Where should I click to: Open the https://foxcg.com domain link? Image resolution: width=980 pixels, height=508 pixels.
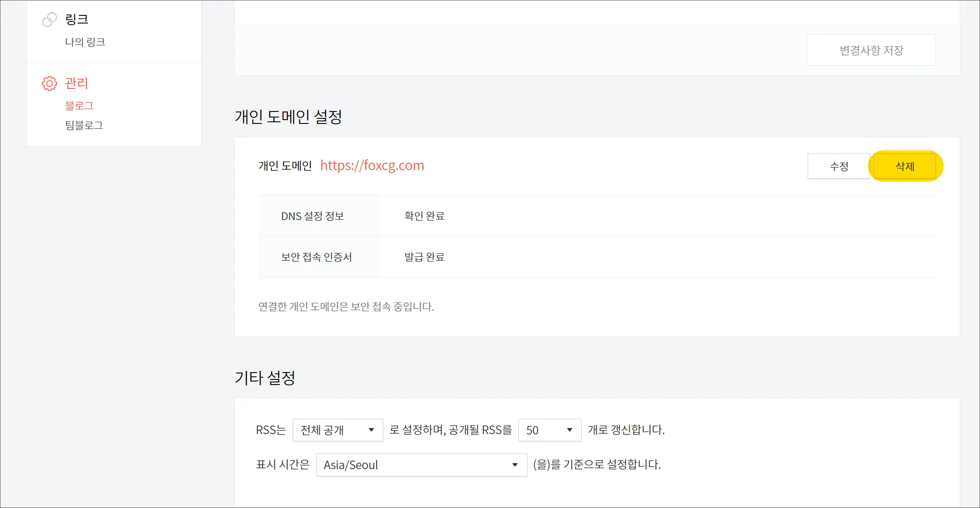click(372, 165)
